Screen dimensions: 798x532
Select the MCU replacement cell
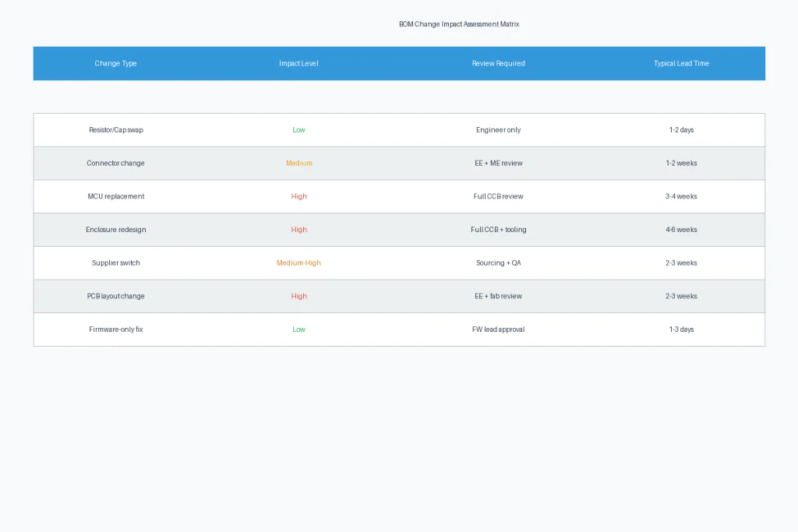click(x=116, y=196)
